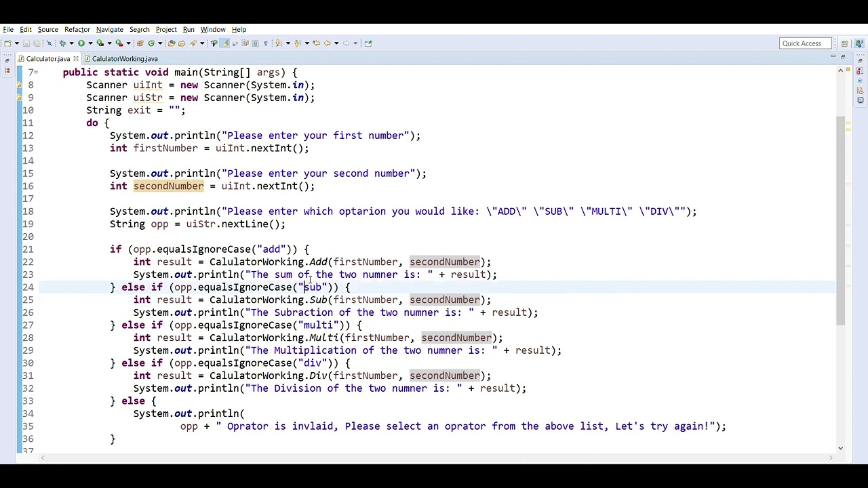Open the Debug configurations dropdown arrow
The image size is (868, 488).
(71, 43)
